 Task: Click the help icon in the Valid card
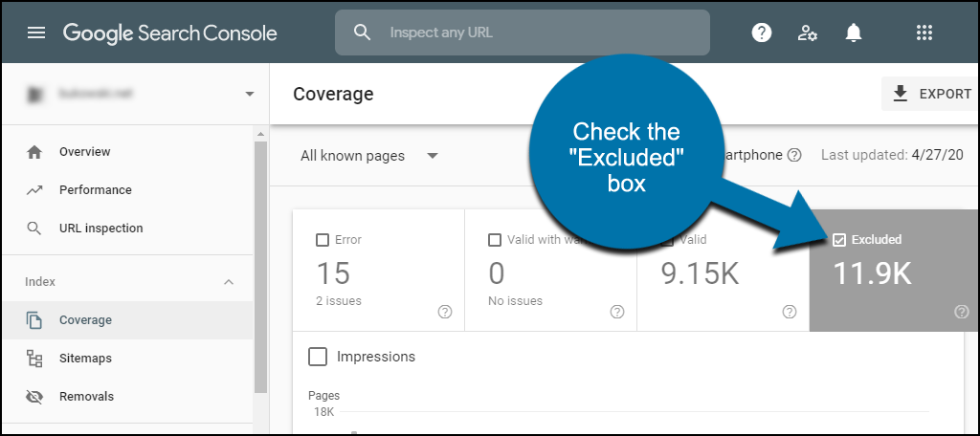pos(790,312)
